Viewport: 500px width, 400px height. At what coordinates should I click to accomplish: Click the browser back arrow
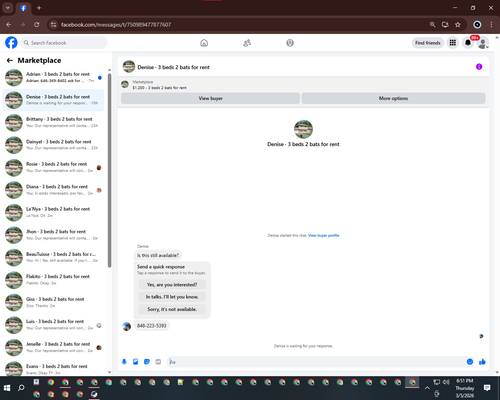pos(9,24)
